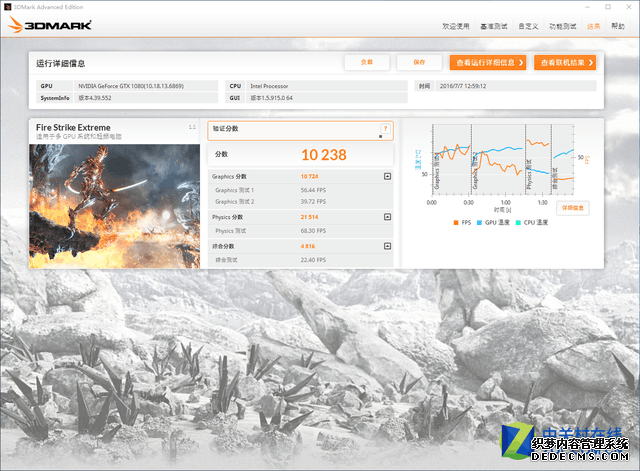Click the SystemInfo version 4.39.552
Viewport: 640px width, 471px height.
[x=95, y=98]
